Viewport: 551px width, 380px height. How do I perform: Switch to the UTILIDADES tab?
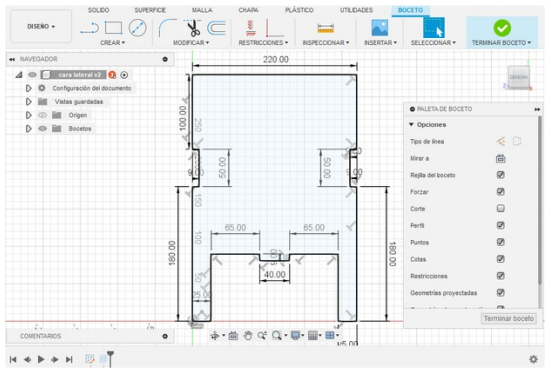point(356,10)
